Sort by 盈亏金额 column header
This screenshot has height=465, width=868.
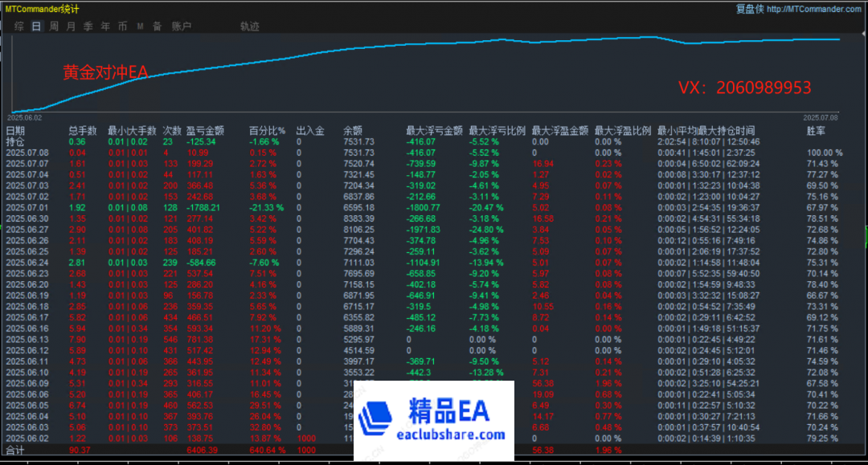205,131
